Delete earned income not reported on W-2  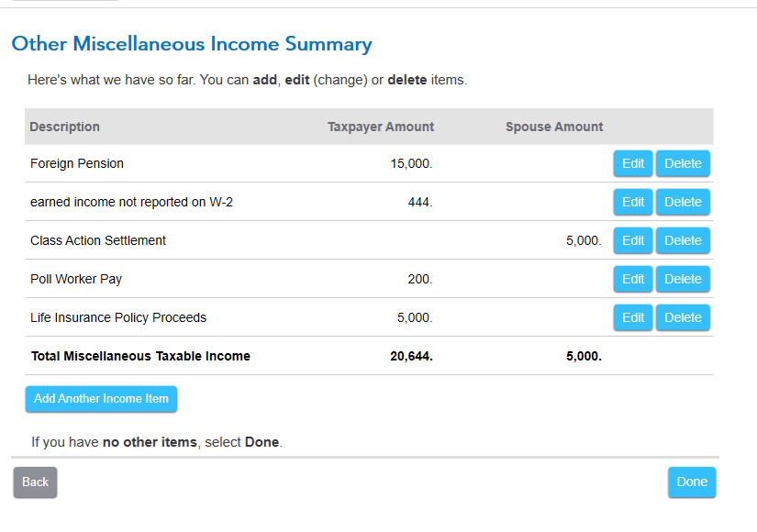[x=683, y=202]
